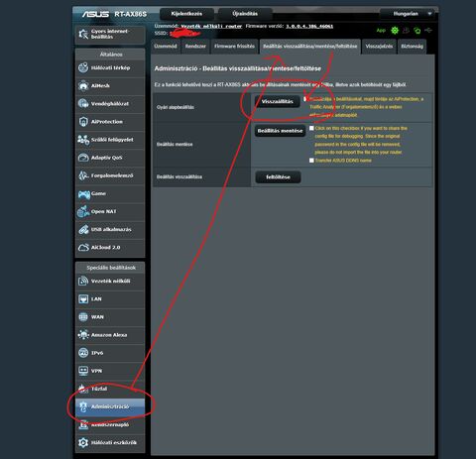
Task: Click the green gear status icon
Action: tap(395, 31)
